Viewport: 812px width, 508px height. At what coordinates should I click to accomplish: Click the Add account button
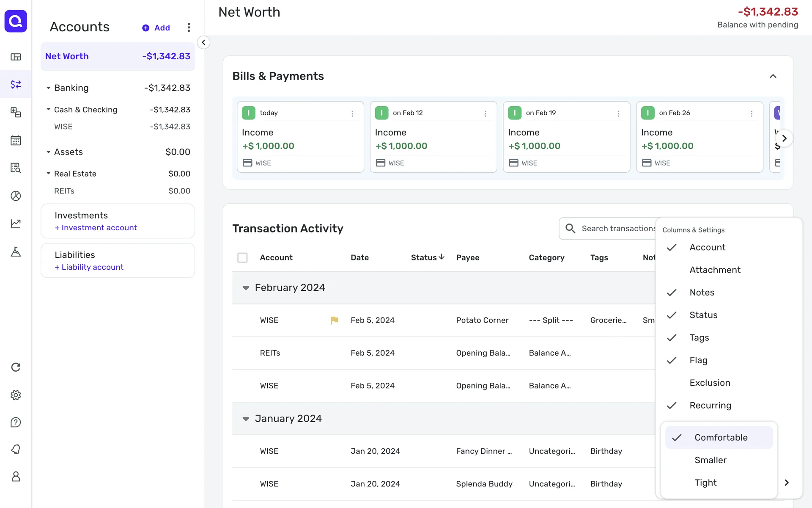pos(156,28)
